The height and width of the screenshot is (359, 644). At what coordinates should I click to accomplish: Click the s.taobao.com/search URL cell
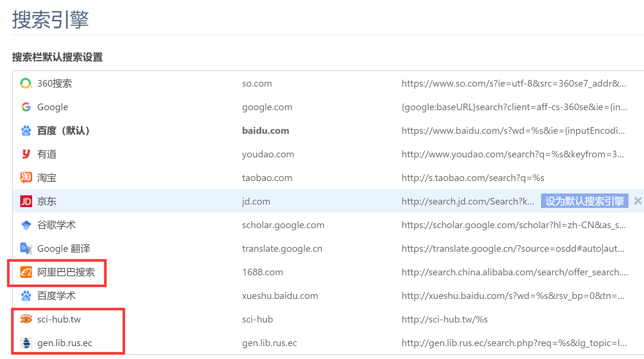click(x=473, y=178)
